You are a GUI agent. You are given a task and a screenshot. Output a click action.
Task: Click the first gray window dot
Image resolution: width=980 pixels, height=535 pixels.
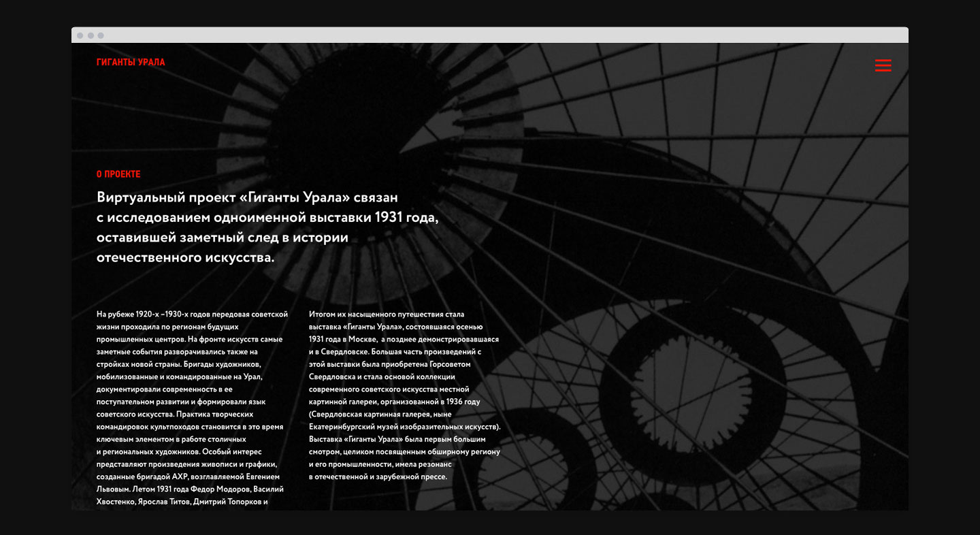80,35
